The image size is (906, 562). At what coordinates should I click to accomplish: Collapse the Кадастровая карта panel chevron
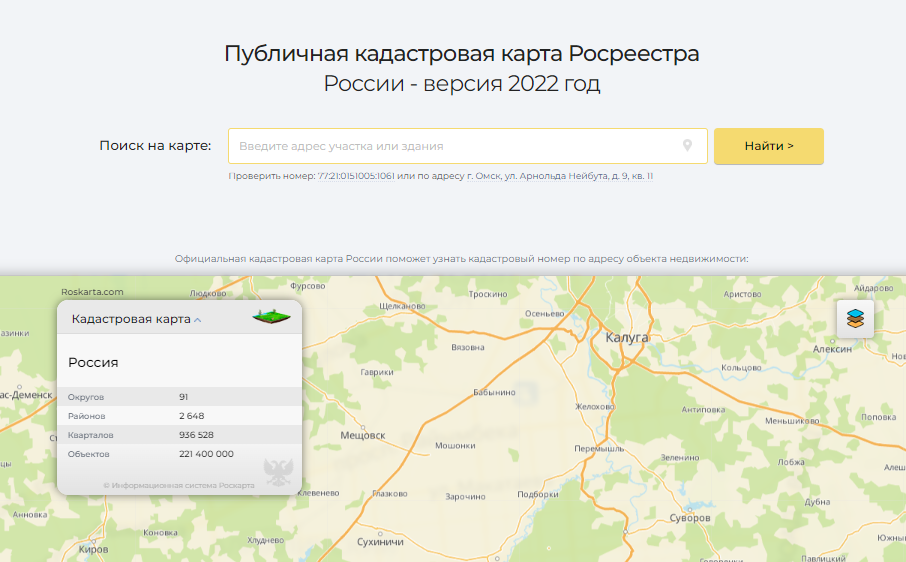point(198,319)
